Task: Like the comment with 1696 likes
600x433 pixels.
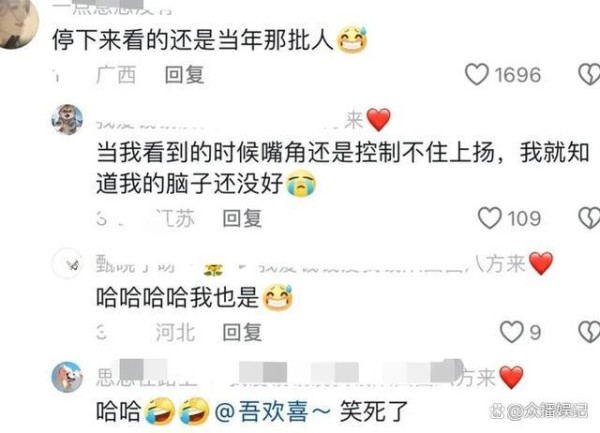Action: click(476, 74)
